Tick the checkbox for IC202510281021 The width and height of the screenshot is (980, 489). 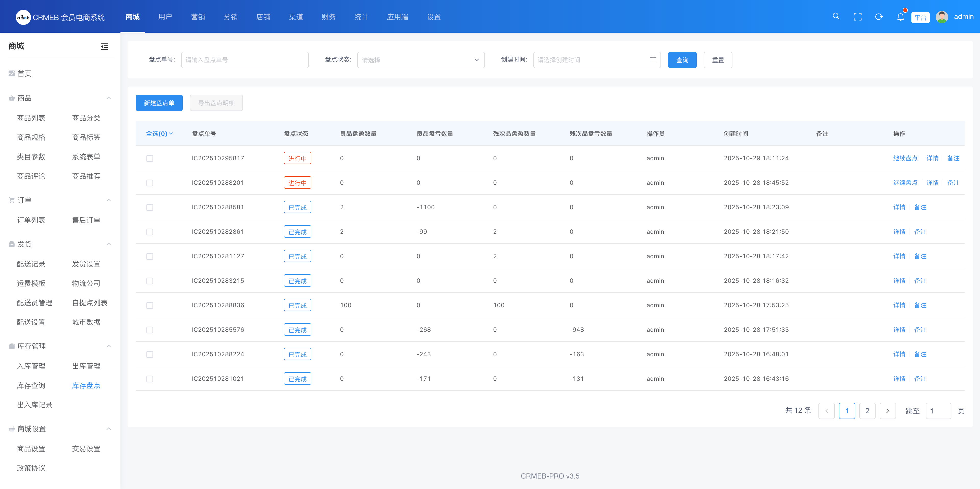[150, 379]
